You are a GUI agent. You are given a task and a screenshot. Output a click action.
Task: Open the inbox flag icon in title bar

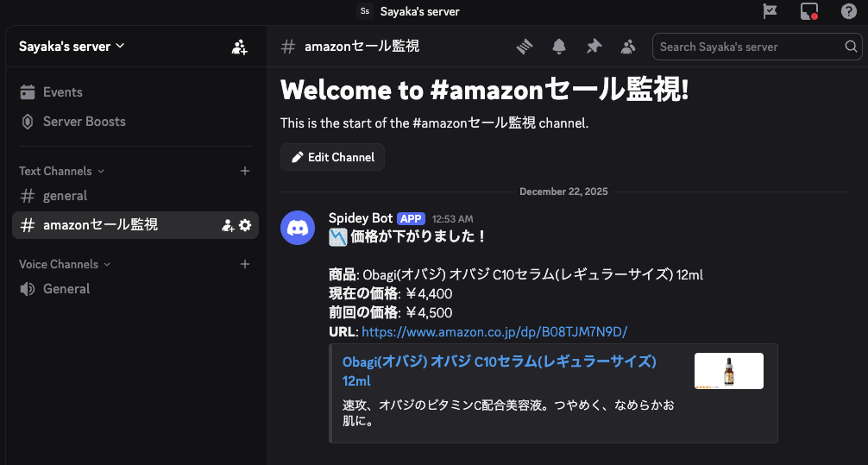770,11
